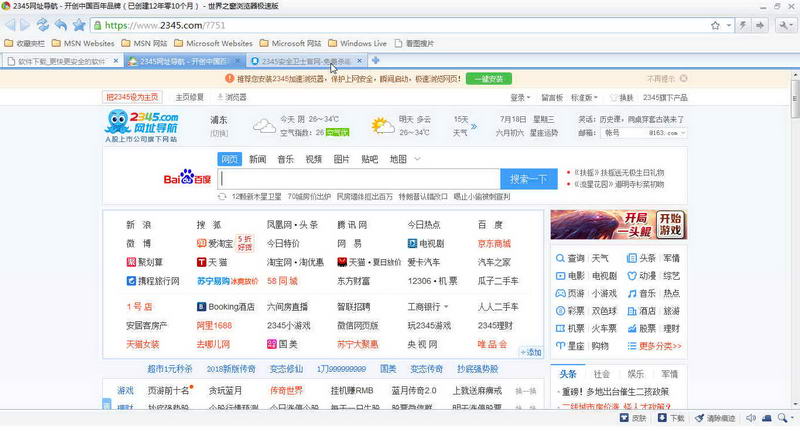
Task: Click the Baidu search input box
Action: (x=359, y=179)
